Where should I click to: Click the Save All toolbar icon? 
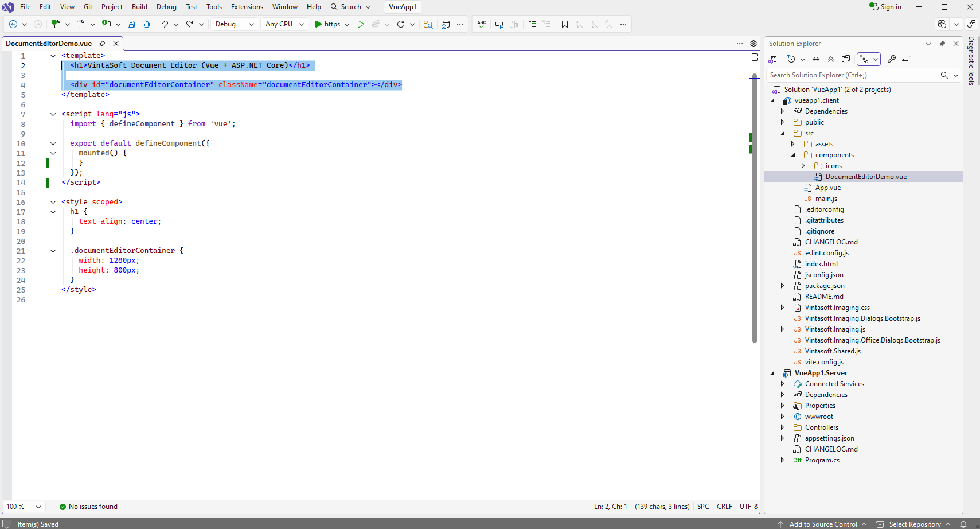pyautogui.click(x=146, y=24)
